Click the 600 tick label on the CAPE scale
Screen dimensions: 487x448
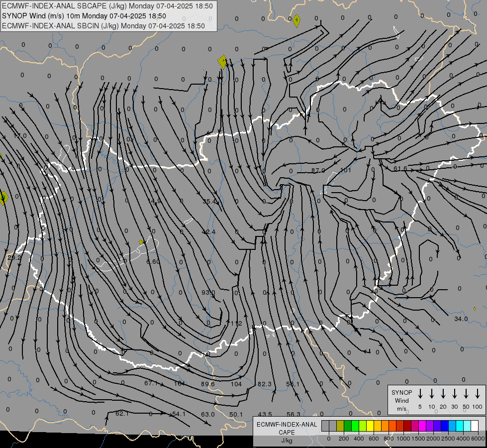point(374,439)
